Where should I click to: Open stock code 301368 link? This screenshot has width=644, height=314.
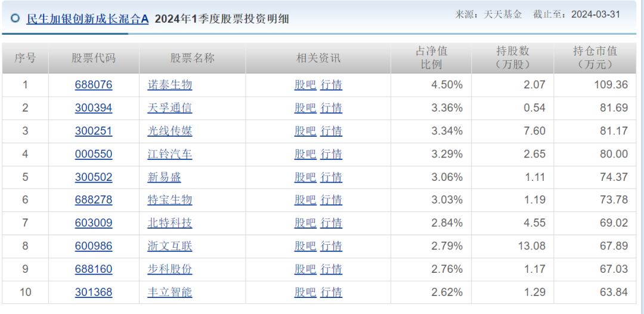pyautogui.click(x=94, y=293)
